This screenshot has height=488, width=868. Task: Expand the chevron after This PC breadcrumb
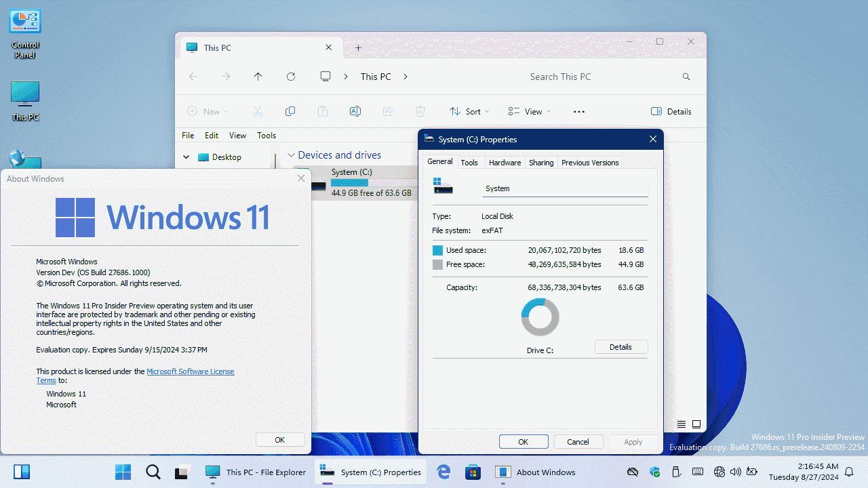click(406, 77)
